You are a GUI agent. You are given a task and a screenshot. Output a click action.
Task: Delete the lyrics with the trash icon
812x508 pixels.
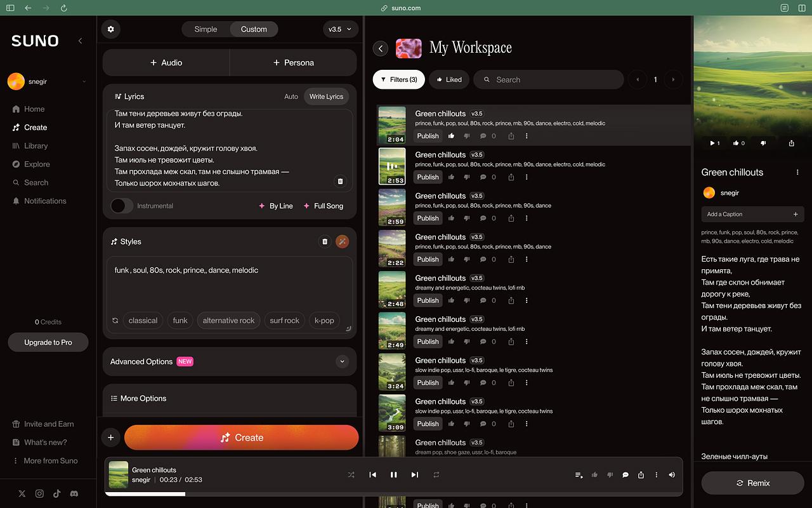340,182
